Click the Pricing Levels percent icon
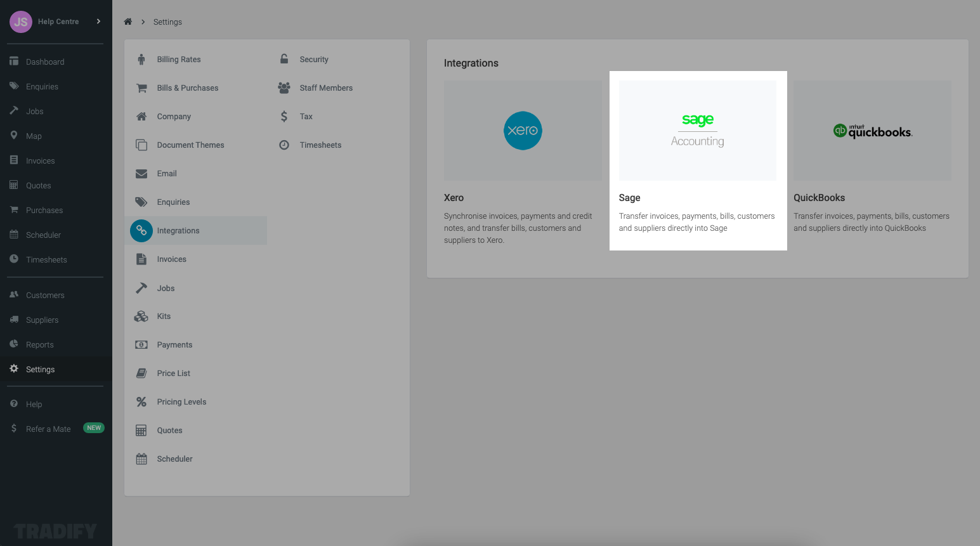The image size is (980, 546). (x=141, y=401)
